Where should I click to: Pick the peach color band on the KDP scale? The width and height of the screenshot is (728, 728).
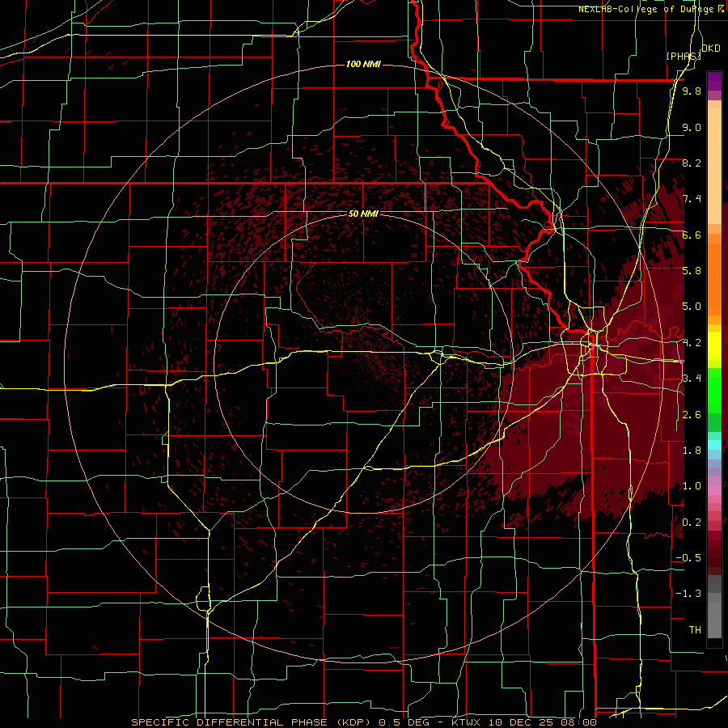714,163
